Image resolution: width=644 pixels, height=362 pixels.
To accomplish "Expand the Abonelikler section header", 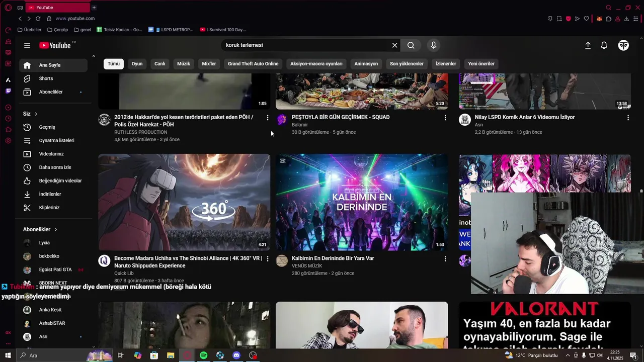I will [x=40, y=229].
